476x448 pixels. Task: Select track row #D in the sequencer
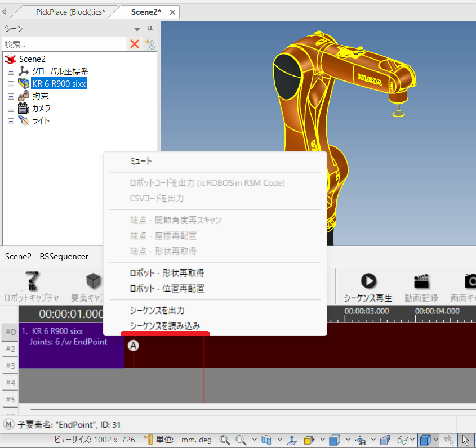coord(10,332)
